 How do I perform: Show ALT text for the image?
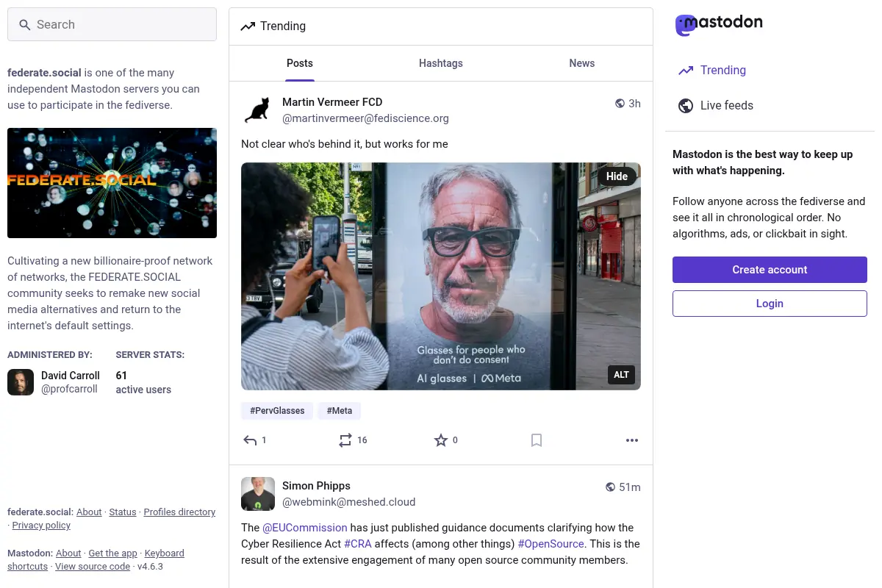(622, 375)
